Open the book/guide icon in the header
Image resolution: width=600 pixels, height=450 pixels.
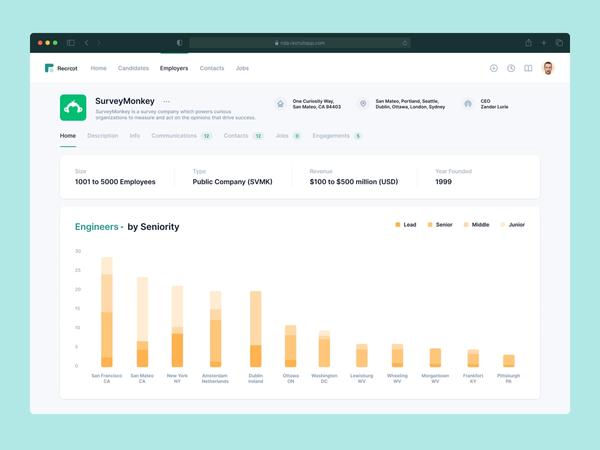coord(528,68)
